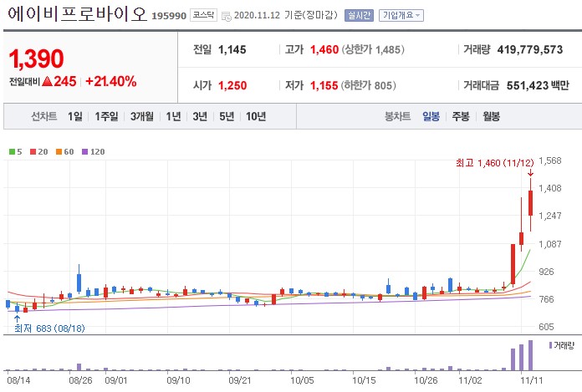This screenshot has height=392, width=582.
Task: Click the 실시간 button
Action: pos(359,15)
